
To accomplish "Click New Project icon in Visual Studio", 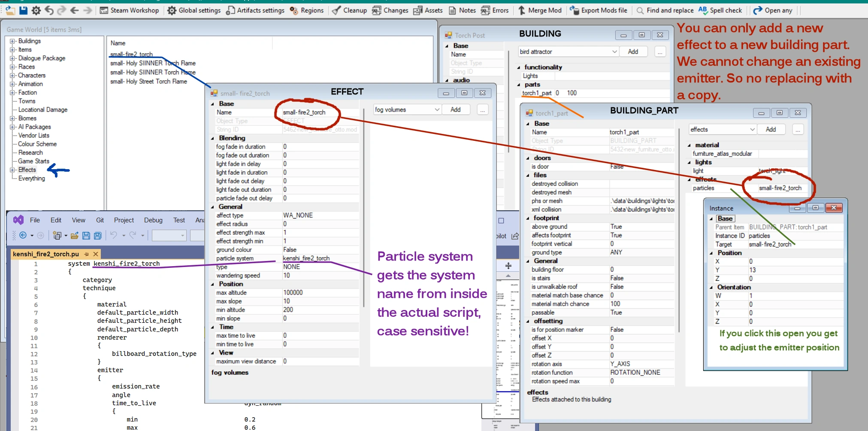I will point(57,235).
